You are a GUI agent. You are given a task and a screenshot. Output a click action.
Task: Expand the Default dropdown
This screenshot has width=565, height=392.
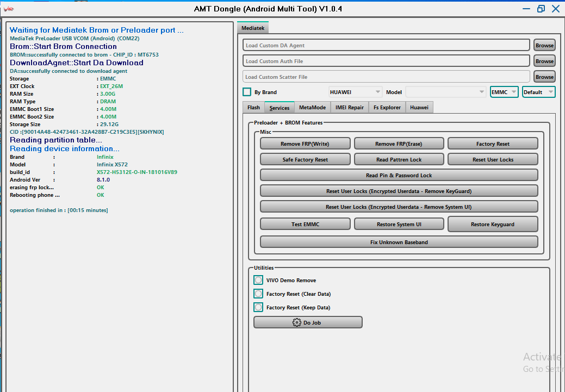pyautogui.click(x=538, y=92)
